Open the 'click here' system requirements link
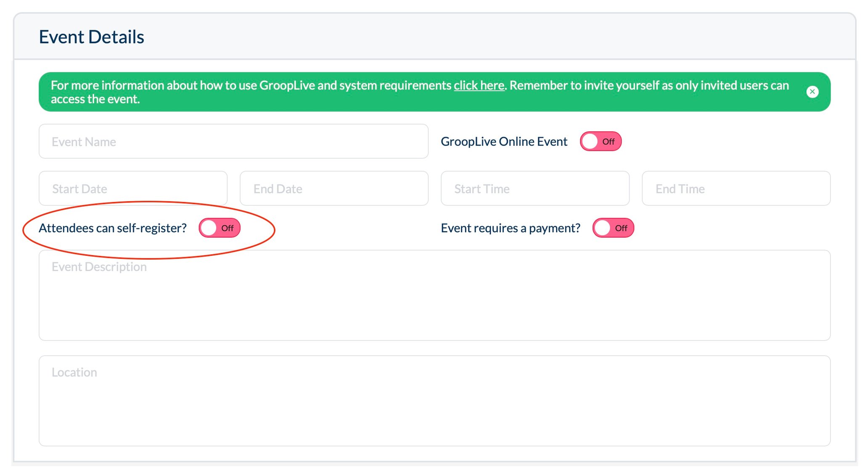Viewport: 868px width, 476px height. click(479, 85)
